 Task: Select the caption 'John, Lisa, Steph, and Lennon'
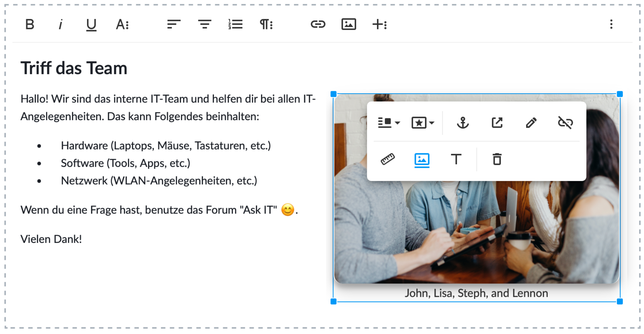click(x=476, y=293)
